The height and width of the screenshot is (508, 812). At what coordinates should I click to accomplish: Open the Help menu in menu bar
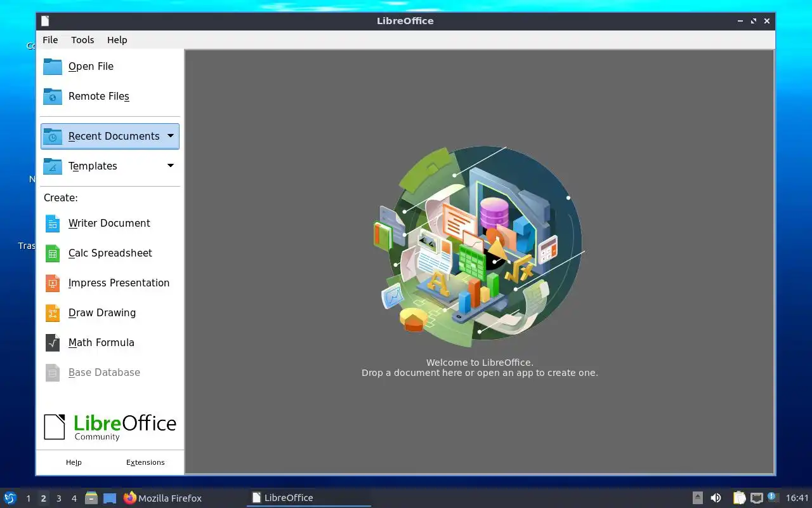117,39
